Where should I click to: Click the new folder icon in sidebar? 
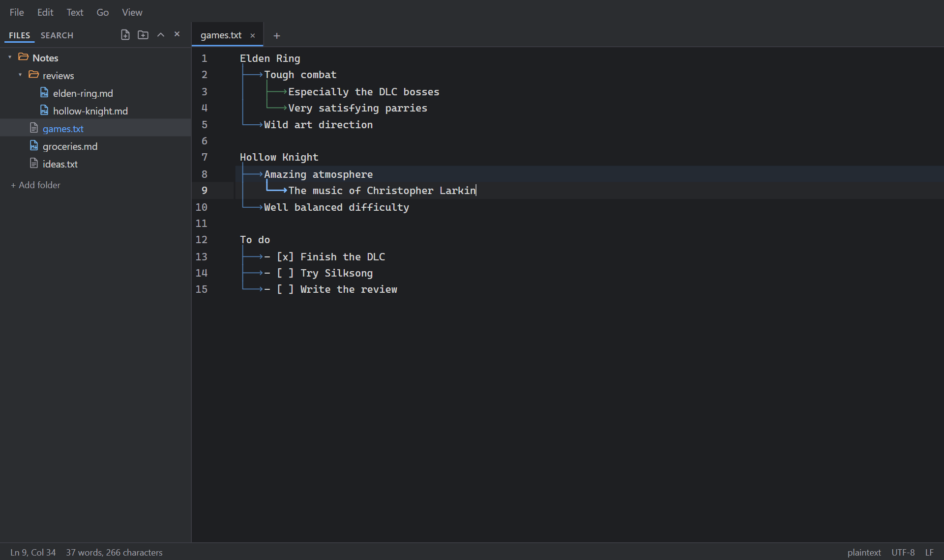tap(143, 35)
